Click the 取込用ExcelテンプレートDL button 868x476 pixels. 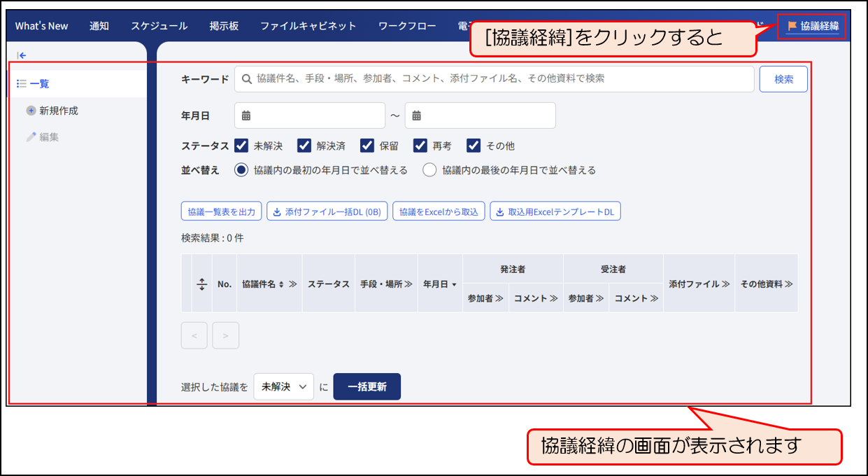coord(555,211)
